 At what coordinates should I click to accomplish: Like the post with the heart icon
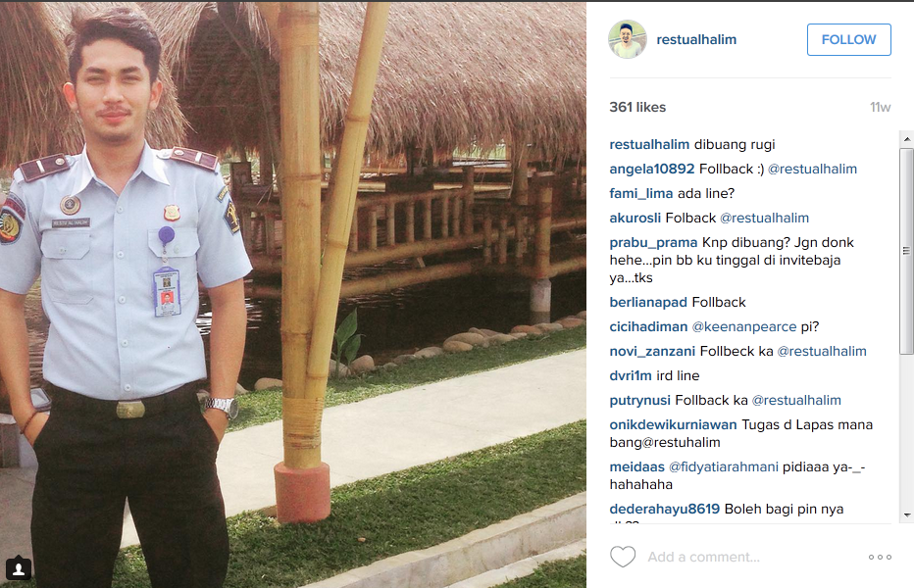point(623,557)
